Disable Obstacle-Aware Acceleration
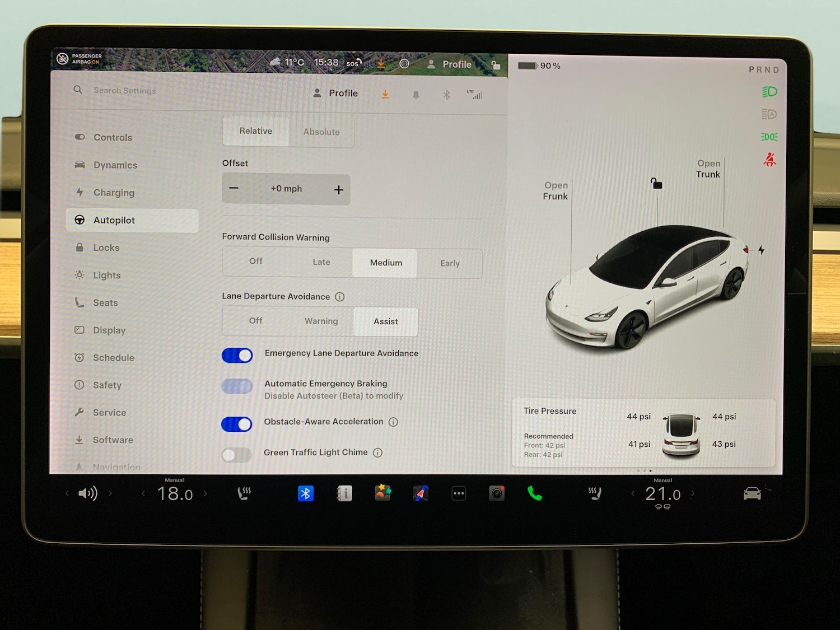 [x=237, y=424]
